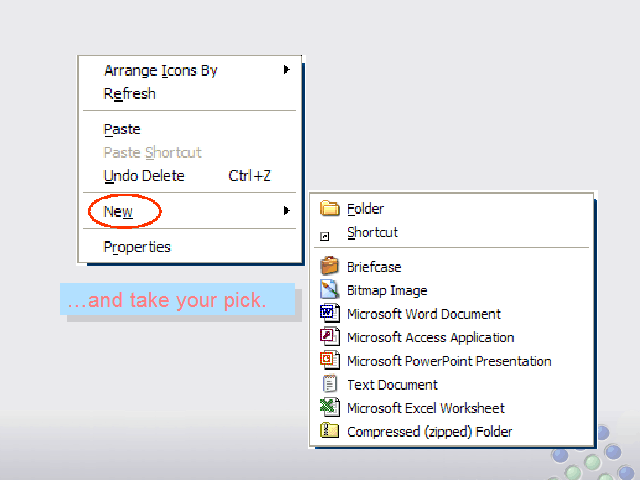
Task: Select Paste in the context menu
Action: 122,129
